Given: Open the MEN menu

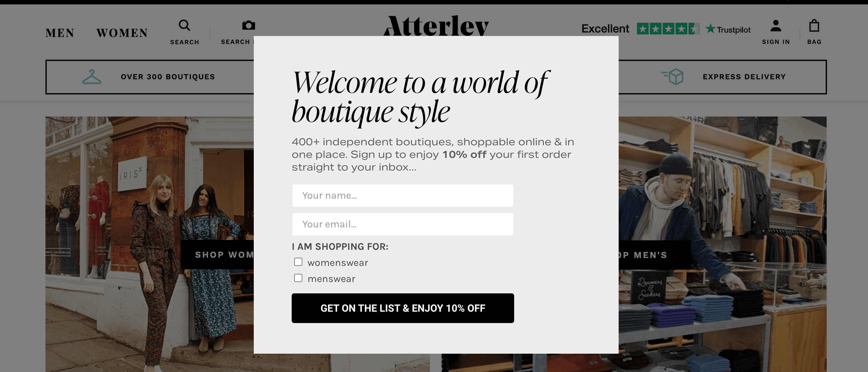Looking at the screenshot, I should point(60,33).
